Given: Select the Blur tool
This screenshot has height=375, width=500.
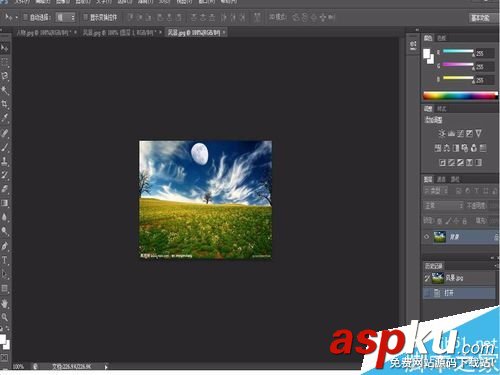Looking at the screenshot, I should pyautogui.click(x=4, y=217).
